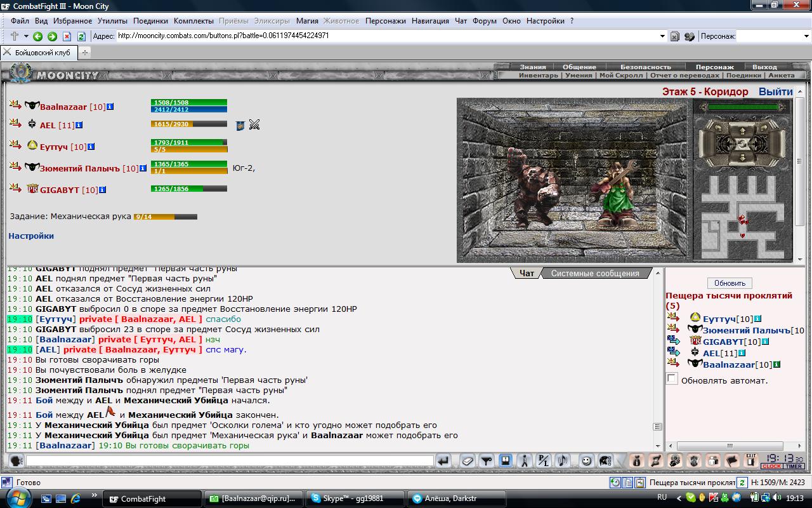This screenshot has width=812, height=508.
Task: Click the smiley emoticons icon in chat bar
Action: click(587, 461)
